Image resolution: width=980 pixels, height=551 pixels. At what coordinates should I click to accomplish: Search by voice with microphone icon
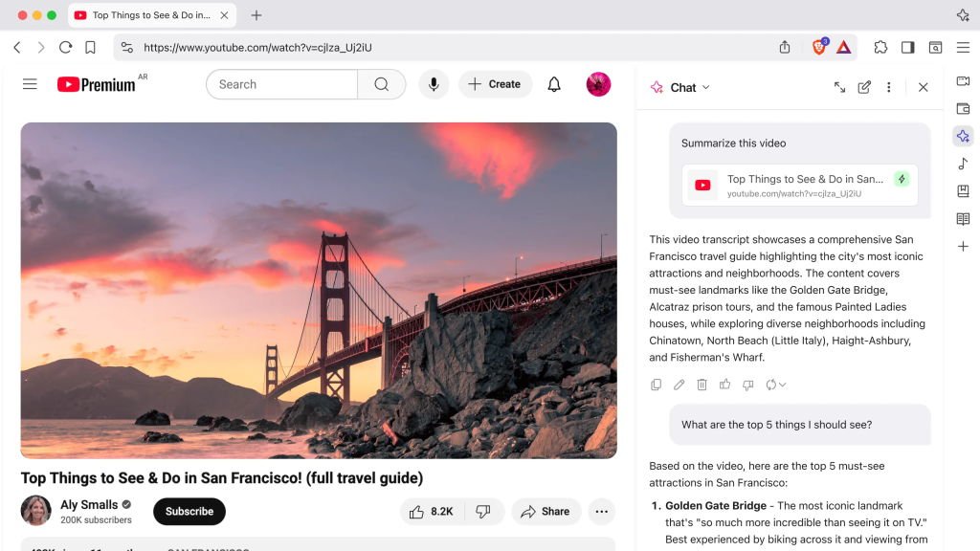[x=434, y=84]
